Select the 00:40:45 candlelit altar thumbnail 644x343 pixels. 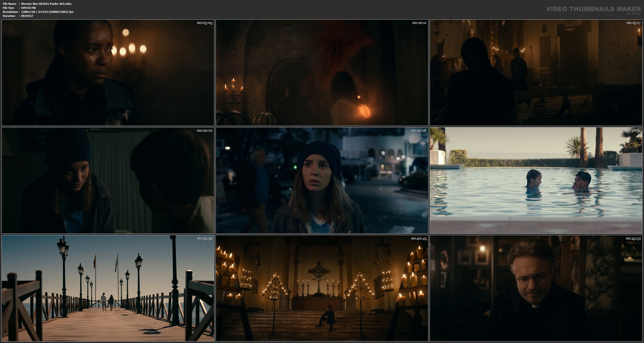click(x=322, y=288)
